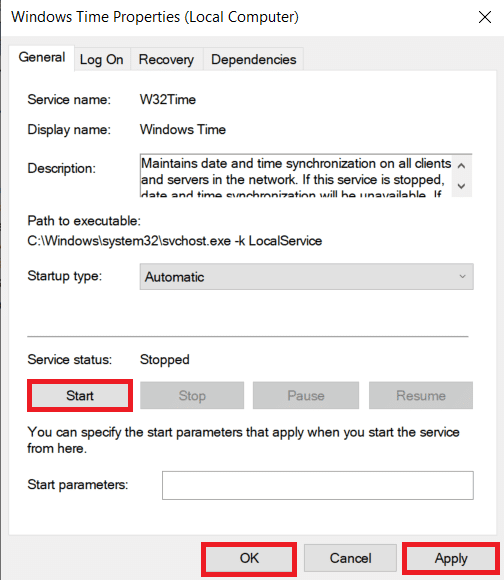Select the General tab

(x=42, y=57)
